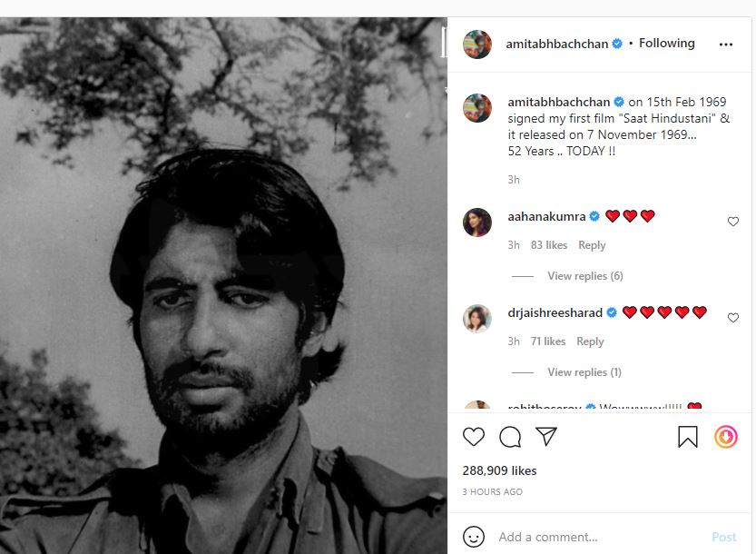Image resolution: width=756 pixels, height=554 pixels.
Task: Open the comment bubble icon
Action: pyautogui.click(x=510, y=437)
